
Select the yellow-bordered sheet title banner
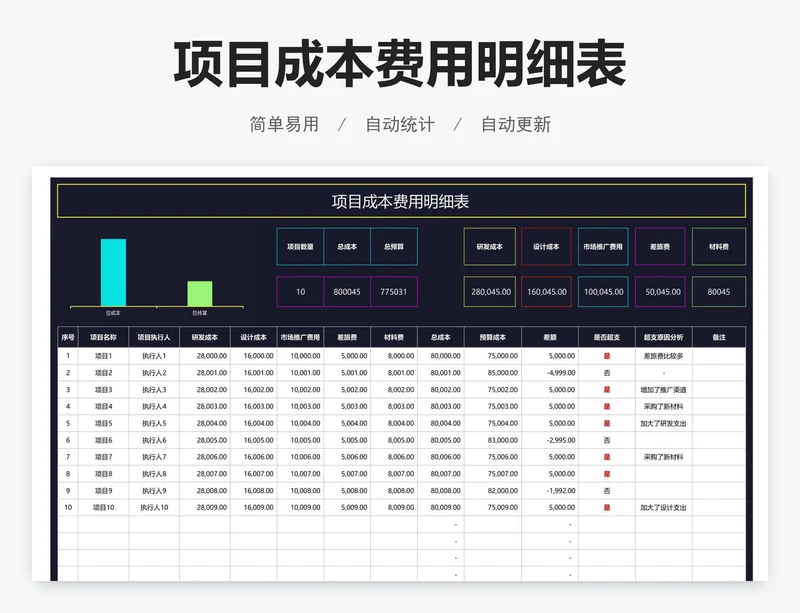point(401,201)
